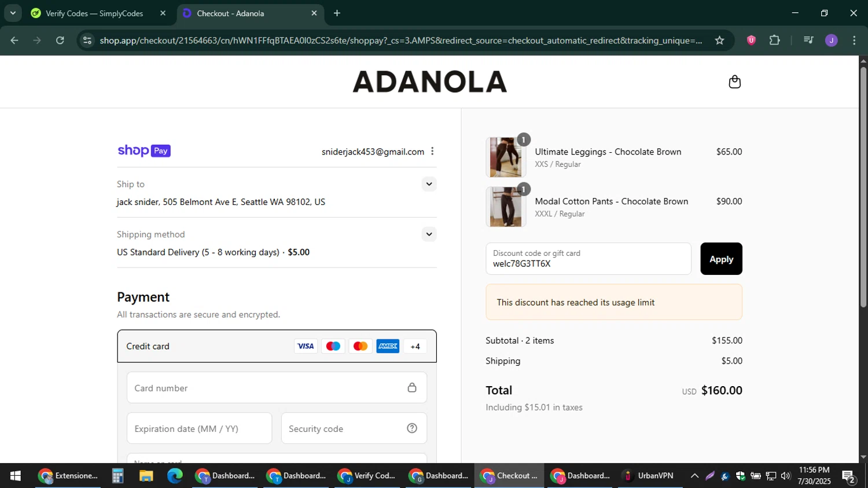Open the media control toolbar icon
Viewport: 868px width, 488px height.
coord(808,40)
